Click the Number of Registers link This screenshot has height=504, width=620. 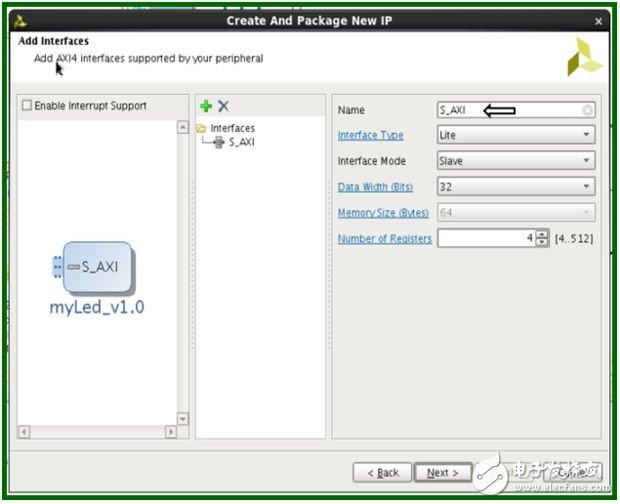click(384, 239)
